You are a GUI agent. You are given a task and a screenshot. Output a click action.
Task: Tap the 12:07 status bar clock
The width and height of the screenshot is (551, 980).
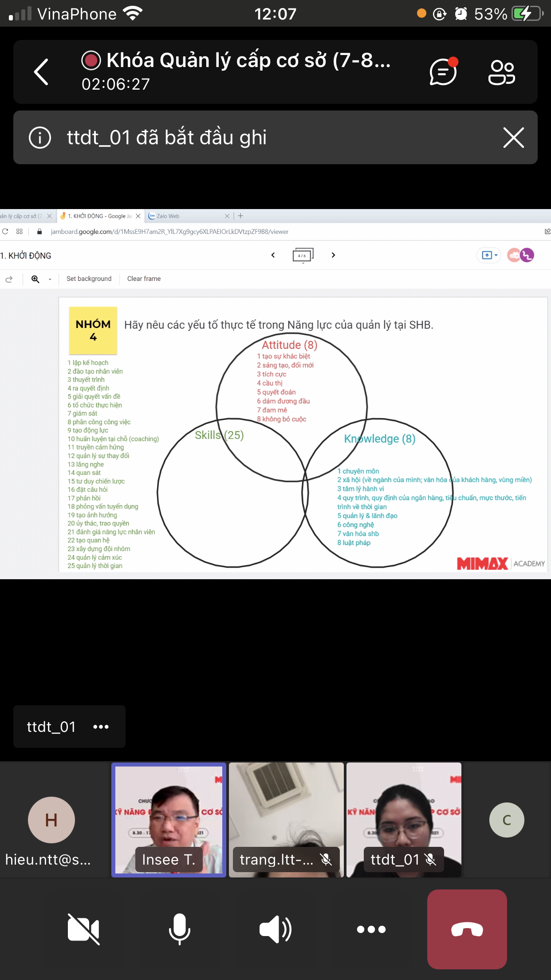click(275, 14)
